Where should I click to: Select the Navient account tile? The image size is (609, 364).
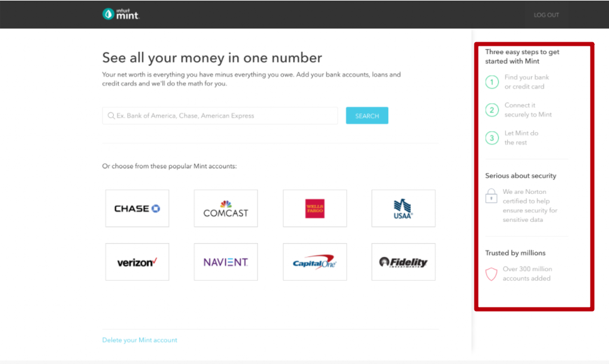(226, 262)
